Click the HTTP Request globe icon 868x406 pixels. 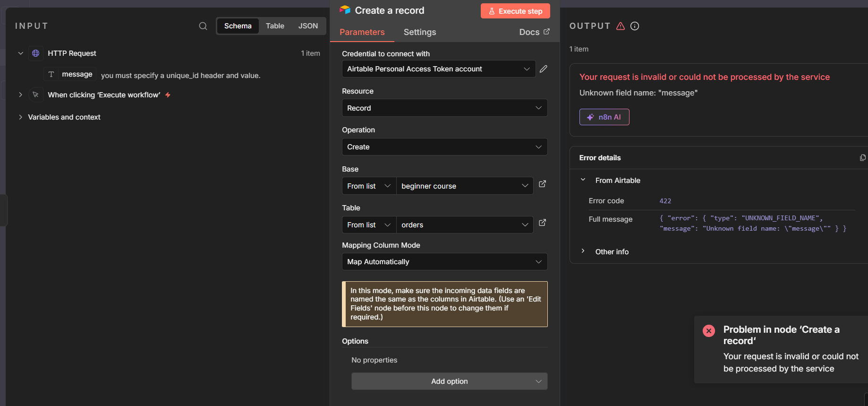36,53
